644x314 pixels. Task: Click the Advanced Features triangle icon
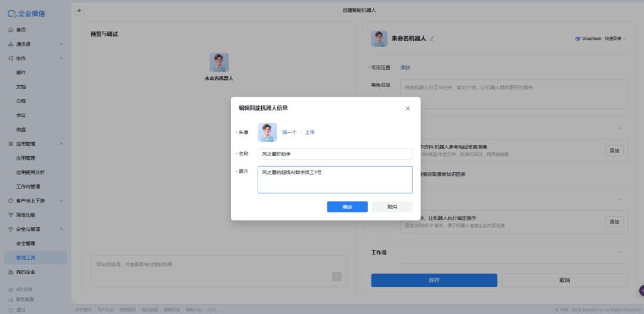click(11, 214)
